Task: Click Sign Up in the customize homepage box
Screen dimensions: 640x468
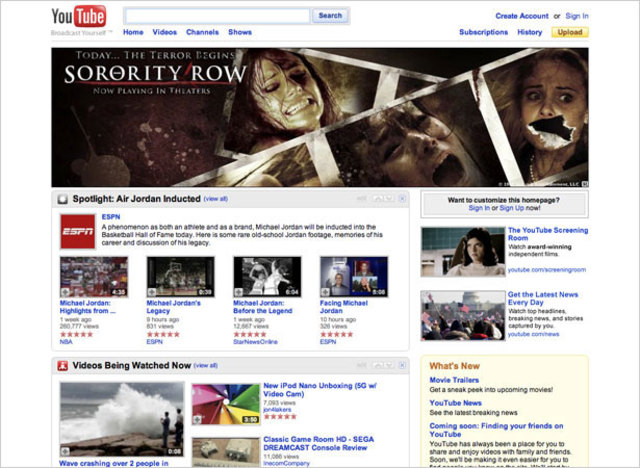Action: 511,208
